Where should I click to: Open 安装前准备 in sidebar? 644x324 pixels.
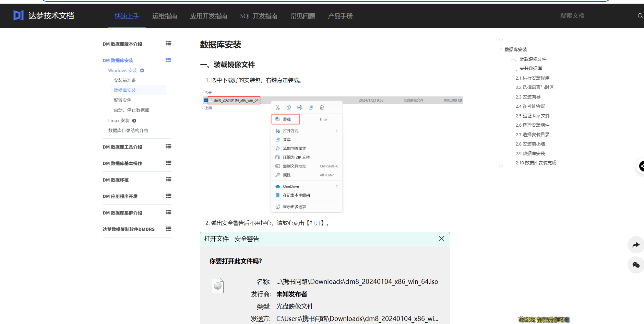pyautogui.click(x=125, y=80)
